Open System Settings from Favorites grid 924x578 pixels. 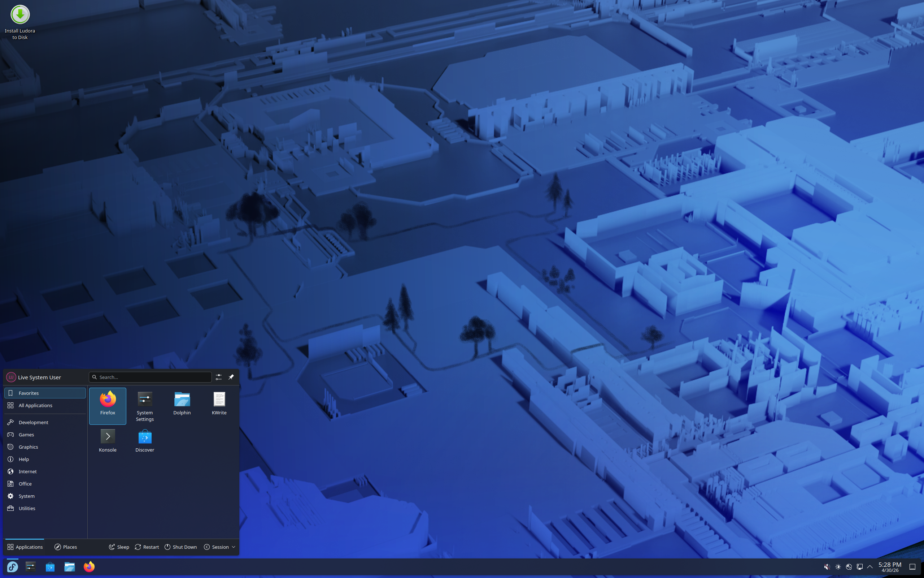pos(145,406)
